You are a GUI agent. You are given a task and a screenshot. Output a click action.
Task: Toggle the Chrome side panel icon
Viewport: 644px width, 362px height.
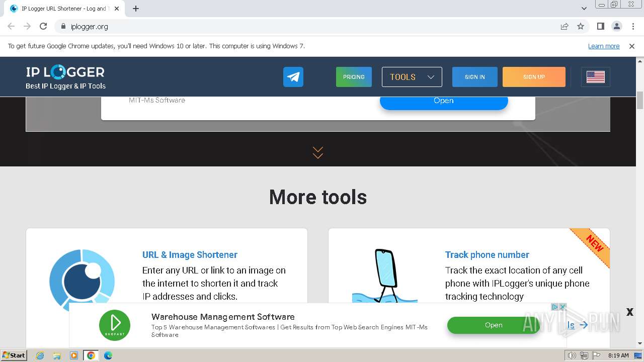601,26
